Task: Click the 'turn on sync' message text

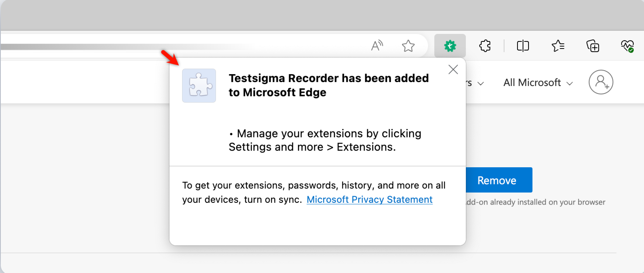Action: pyautogui.click(x=314, y=192)
